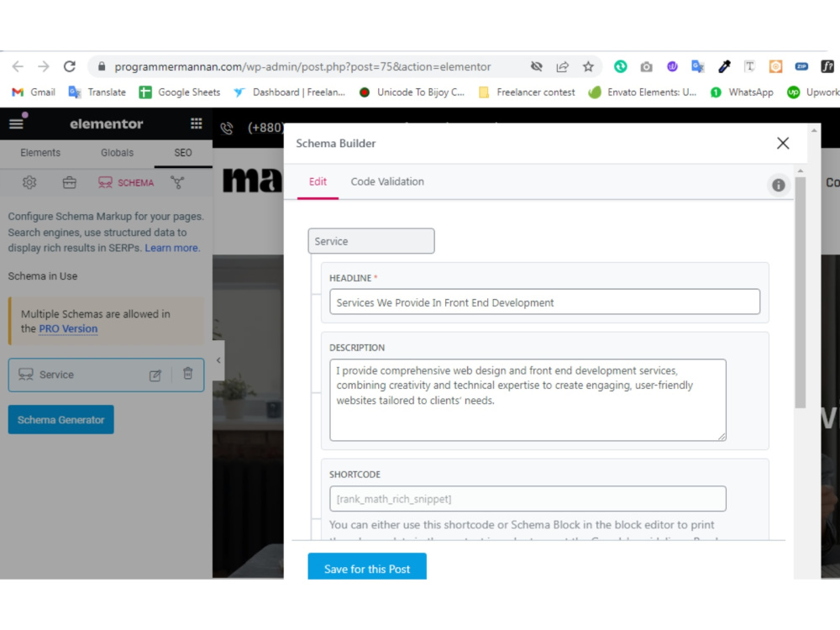Delete the Service schema entry
840x630 pixels.
pos(187,374)
